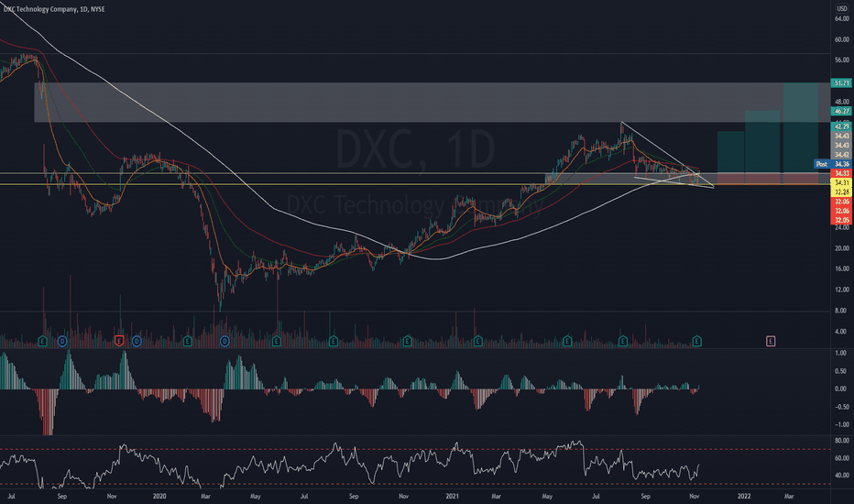Click the DXC Technology Company chart title
This screenshot has height=504, width=854.
(54, 9)
